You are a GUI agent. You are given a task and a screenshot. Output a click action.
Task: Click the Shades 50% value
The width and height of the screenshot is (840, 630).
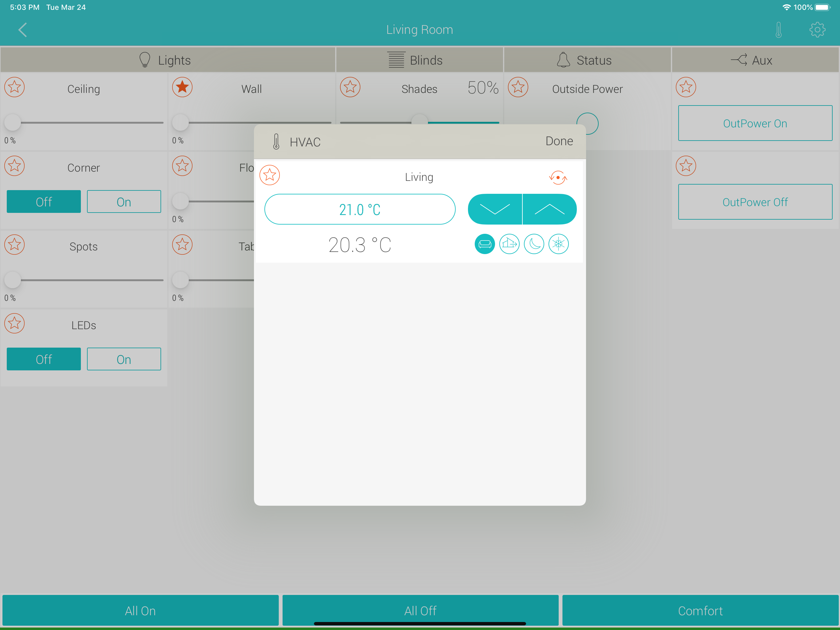coord(483,88)
